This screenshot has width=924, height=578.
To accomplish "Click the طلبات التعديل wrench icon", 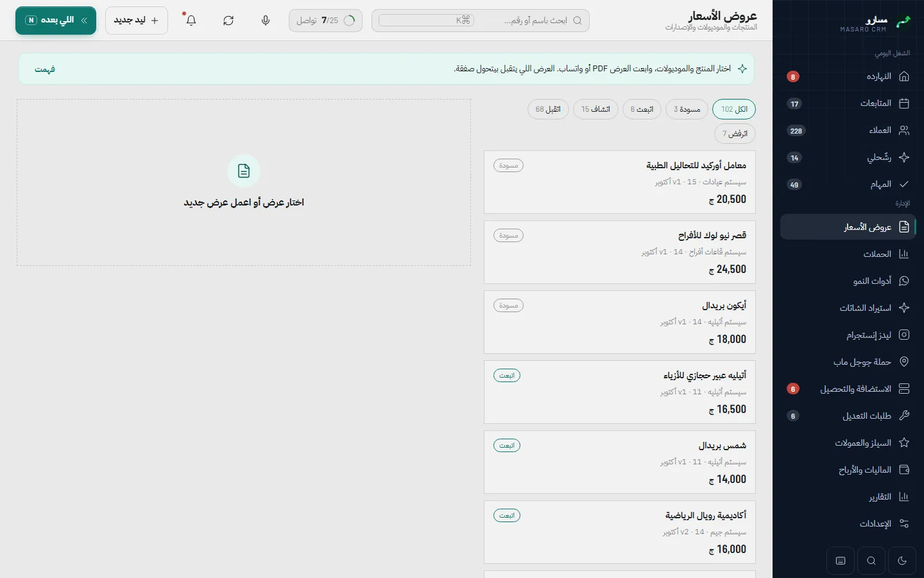I will pos(904,416).
